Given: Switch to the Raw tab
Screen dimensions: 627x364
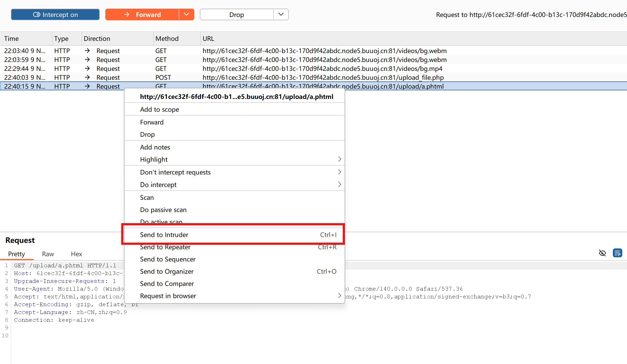Looking at the screenshot, I should tap(48, 254).
